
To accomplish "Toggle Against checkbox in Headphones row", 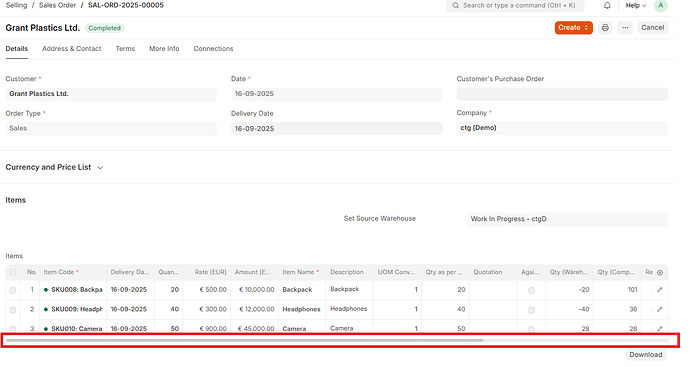I will (531, 310).
